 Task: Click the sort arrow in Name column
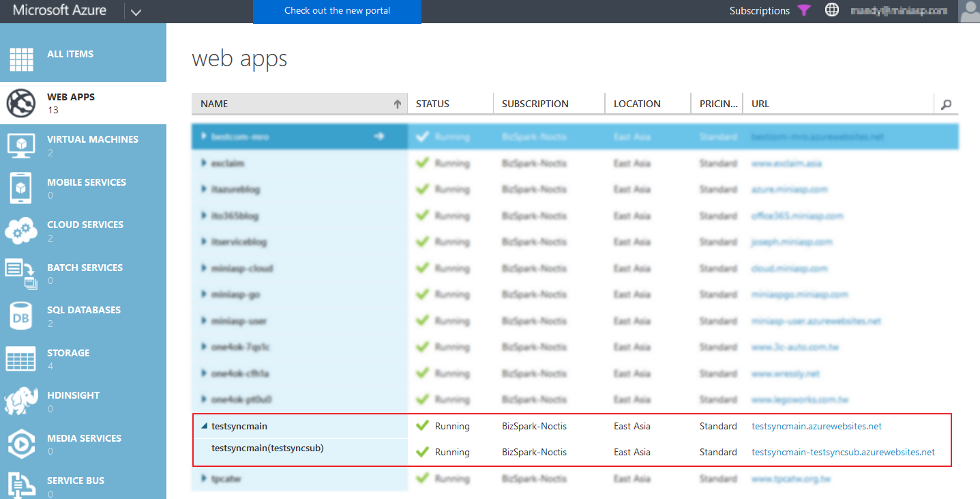tap(398, 104)
